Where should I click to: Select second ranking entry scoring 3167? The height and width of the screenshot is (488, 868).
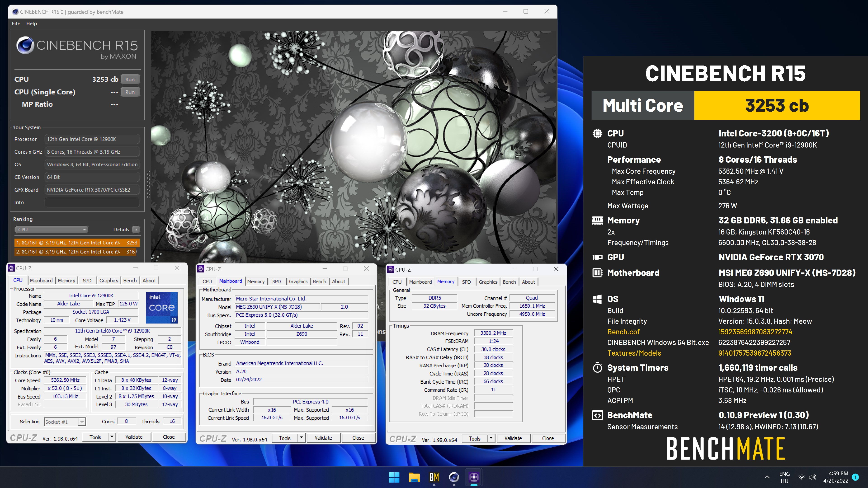tap(77, 252)
